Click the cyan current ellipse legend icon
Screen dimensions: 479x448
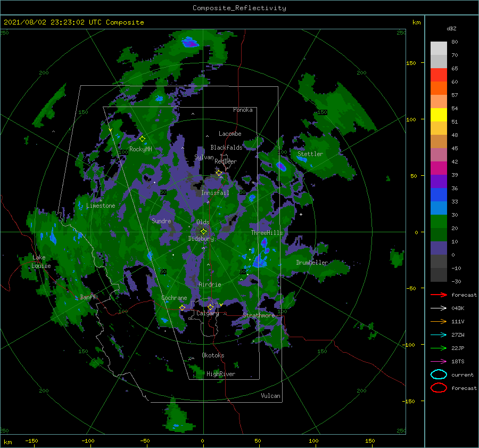coord(439,374)
